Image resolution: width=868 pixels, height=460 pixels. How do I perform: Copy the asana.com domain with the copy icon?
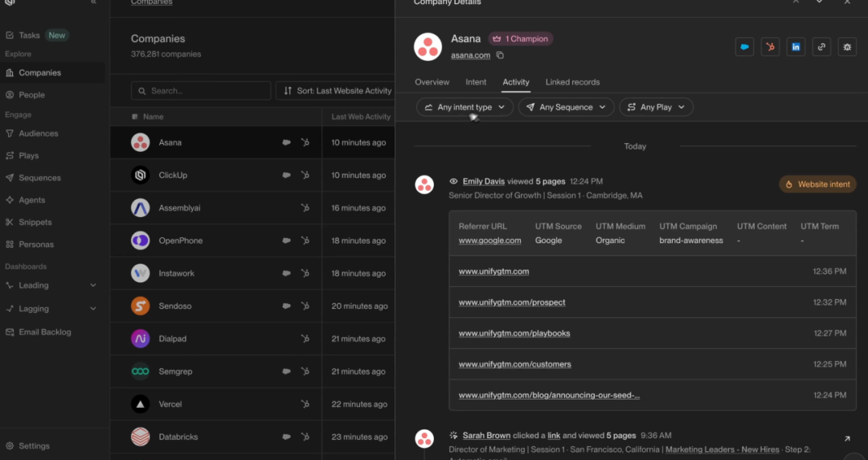(500, 55)
